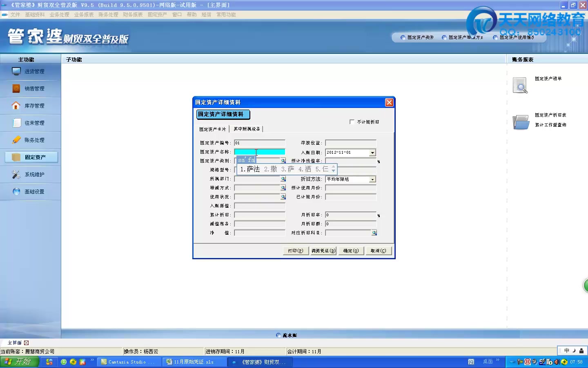This screenshot has height=368, width=588.
Task: Open the 业务处理 menu
Action: pyautogui.click(x=59, y=15)
